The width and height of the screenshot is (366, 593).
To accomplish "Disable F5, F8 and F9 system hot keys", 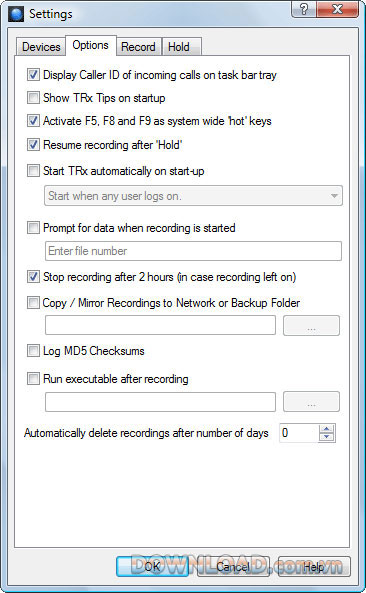I will pyautogui.click(x=33, y=121).
